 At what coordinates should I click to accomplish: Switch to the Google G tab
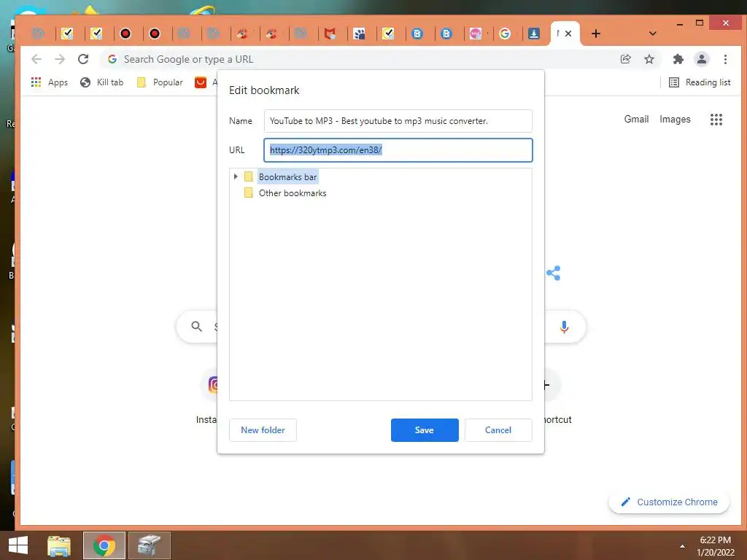(505, 34)
